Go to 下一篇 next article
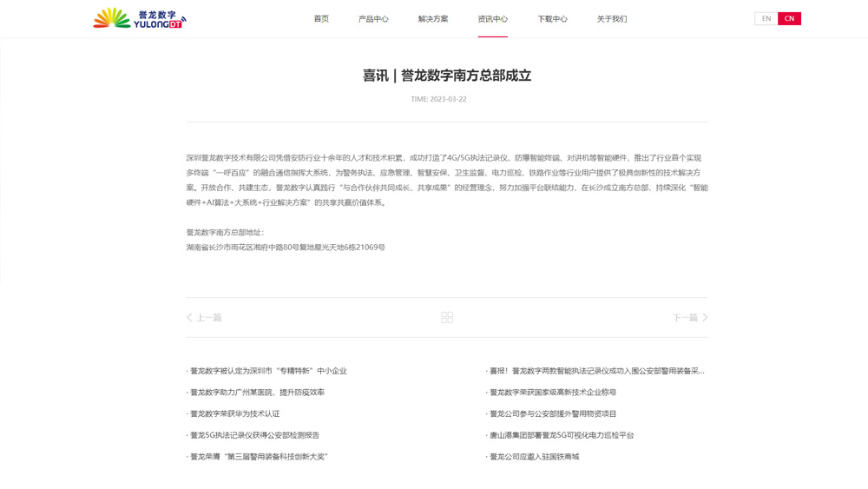868x489 pixels. tap(685, 317)
